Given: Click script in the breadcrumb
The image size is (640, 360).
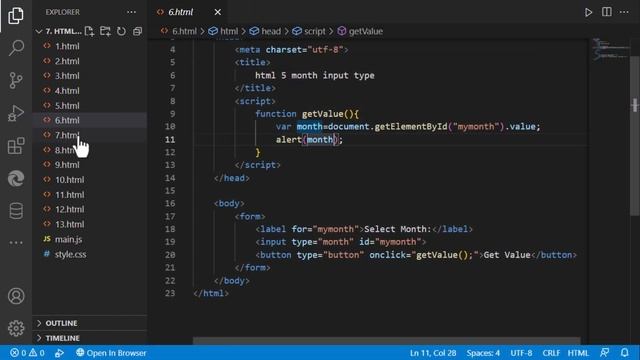Looking at the screenshot, I should point(315,31).
